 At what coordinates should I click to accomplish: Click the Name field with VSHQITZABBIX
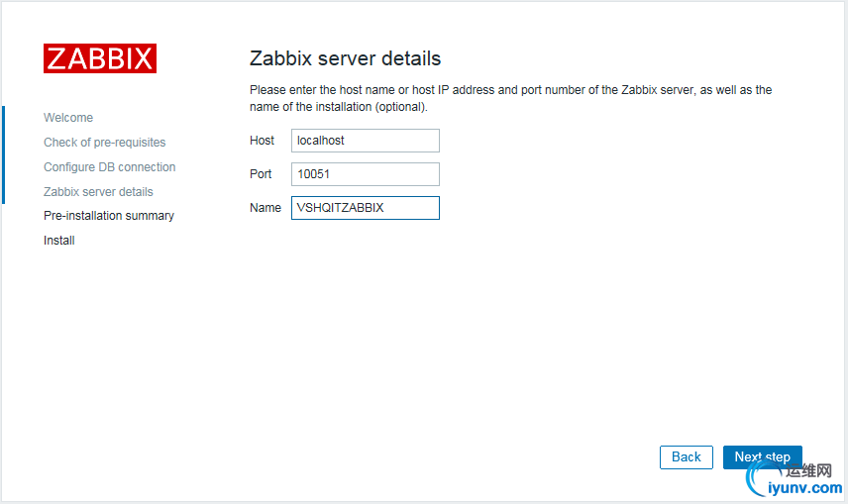(365, 208)
